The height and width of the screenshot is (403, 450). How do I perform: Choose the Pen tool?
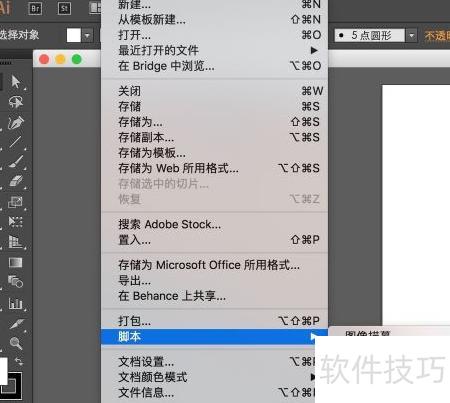(15, 123)
